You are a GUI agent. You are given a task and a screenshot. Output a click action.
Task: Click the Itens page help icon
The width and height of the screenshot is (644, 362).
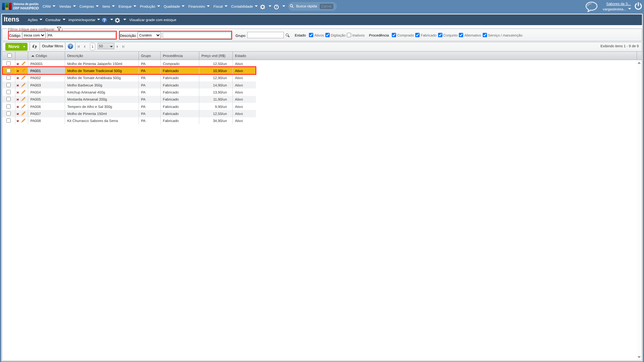(x=104, y=20)
